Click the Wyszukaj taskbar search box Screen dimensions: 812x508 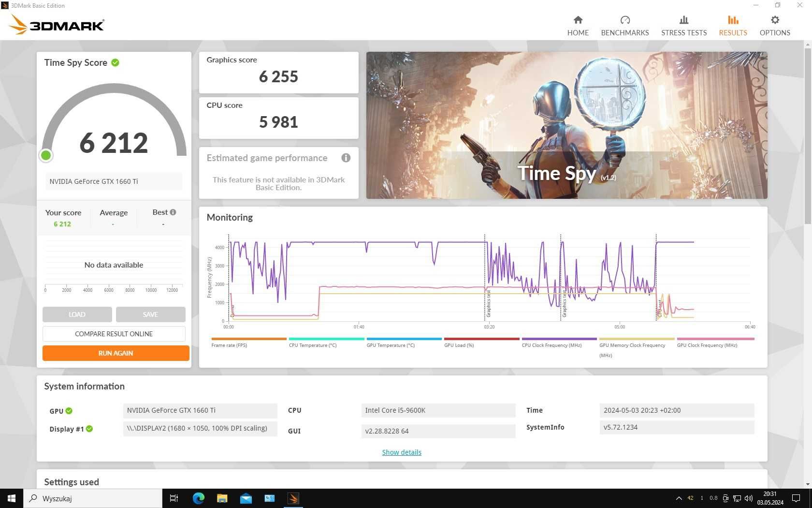click(x=93, y=498)
